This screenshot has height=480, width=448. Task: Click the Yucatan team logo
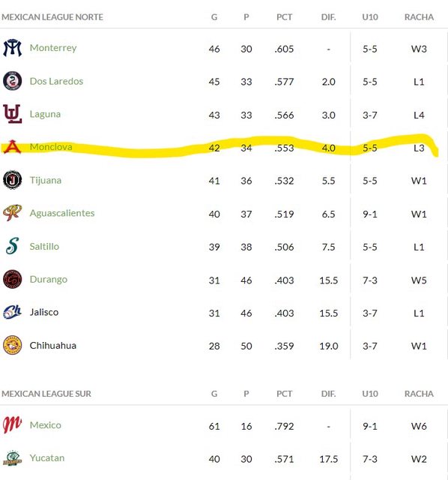point(12,458)
